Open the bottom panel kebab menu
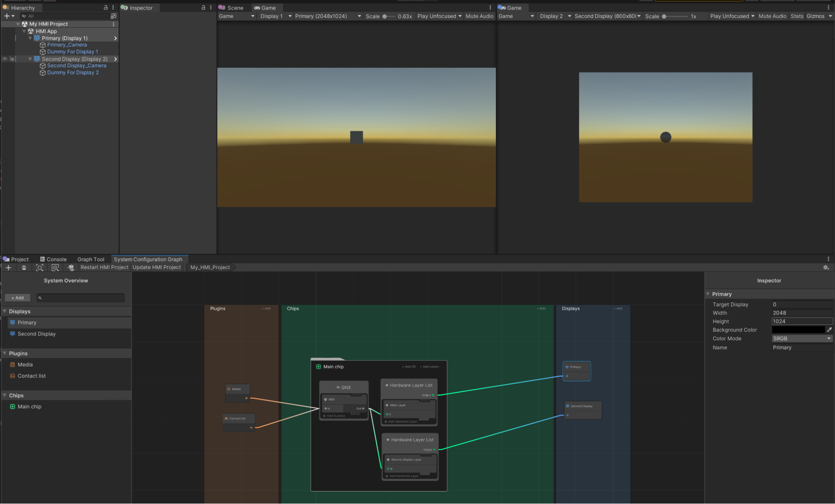Screen dimensions: 835x504 [828, 259]
